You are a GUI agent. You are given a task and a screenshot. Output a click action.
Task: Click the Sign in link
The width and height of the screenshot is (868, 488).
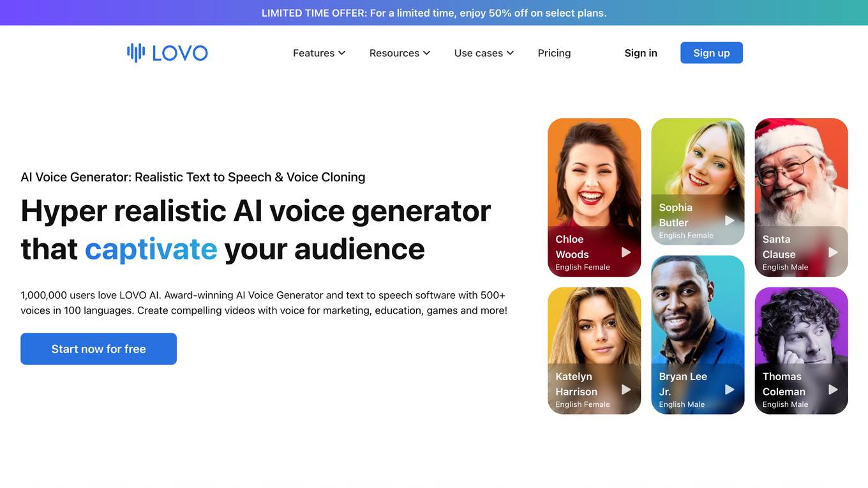tap(640, 53)
